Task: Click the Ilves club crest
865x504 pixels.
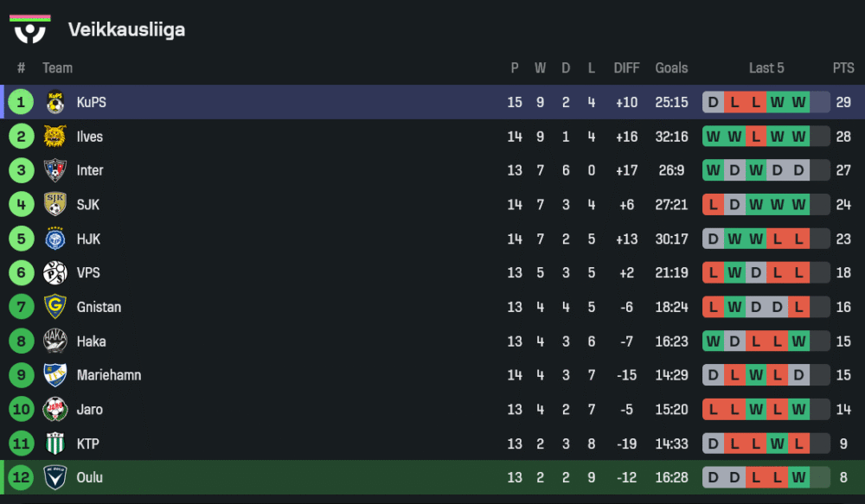Action: point(55,137)
